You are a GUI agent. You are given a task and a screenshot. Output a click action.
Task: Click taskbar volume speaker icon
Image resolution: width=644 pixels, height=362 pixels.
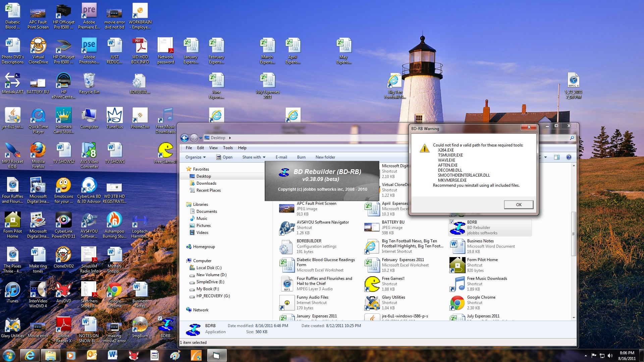point(610,356)
